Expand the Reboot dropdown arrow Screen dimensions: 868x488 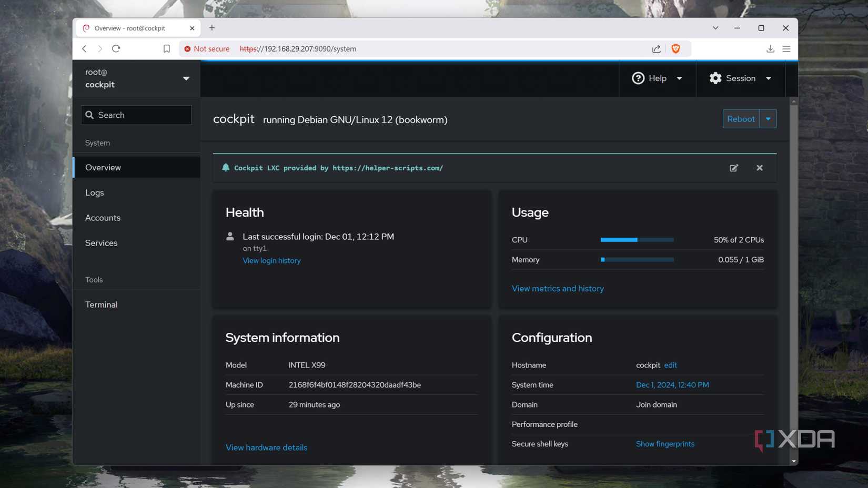pyautogui.click(x=768, y=119)
